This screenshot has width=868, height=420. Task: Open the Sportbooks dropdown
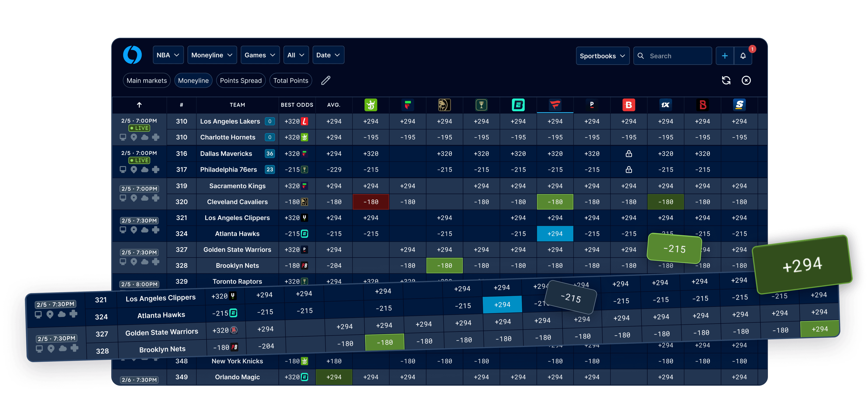(x=602, y=56)
